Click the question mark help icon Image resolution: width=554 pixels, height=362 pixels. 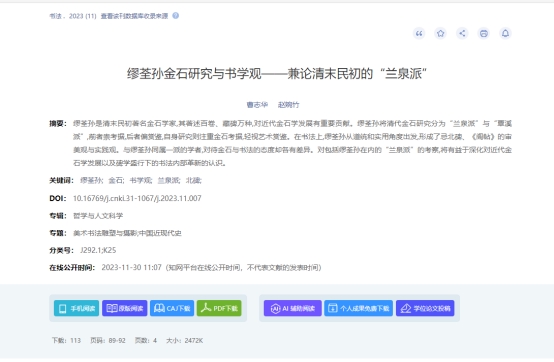click(x=176, y=16)
